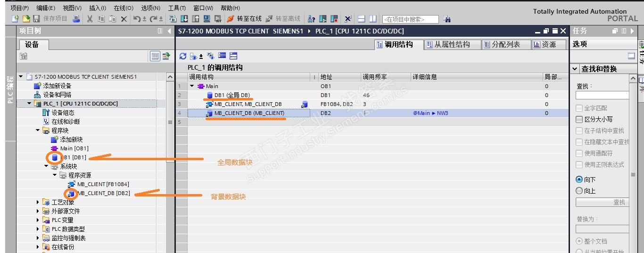This screenshot has height=253, width=644.
Task: Click the Refresh icon in call structure toolbar
Action: 183,56
